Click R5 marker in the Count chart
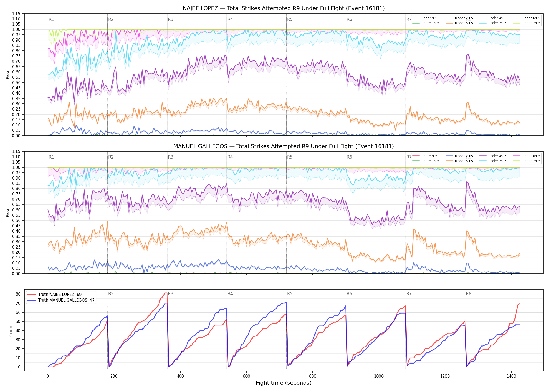 pos(290,294)
